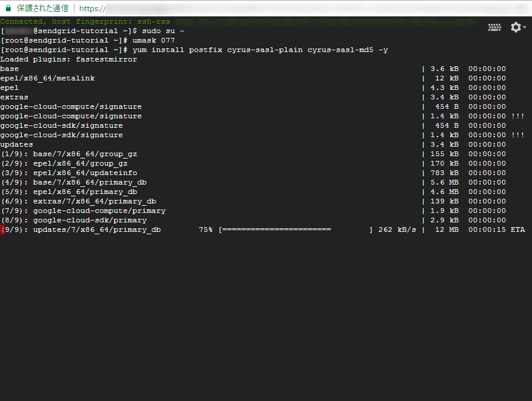Click the '783 kB' size value

(x=445, y=173)
